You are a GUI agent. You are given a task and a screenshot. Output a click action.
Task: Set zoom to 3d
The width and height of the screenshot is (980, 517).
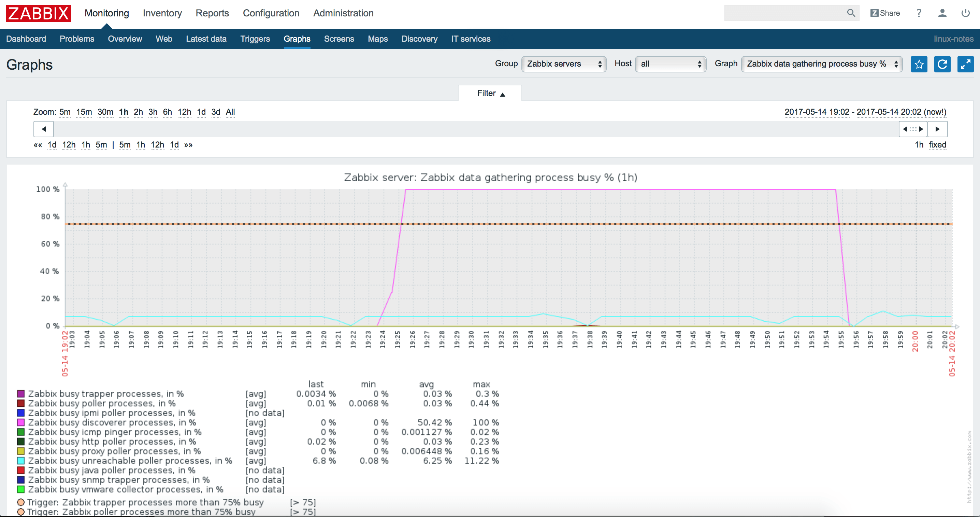216,112
